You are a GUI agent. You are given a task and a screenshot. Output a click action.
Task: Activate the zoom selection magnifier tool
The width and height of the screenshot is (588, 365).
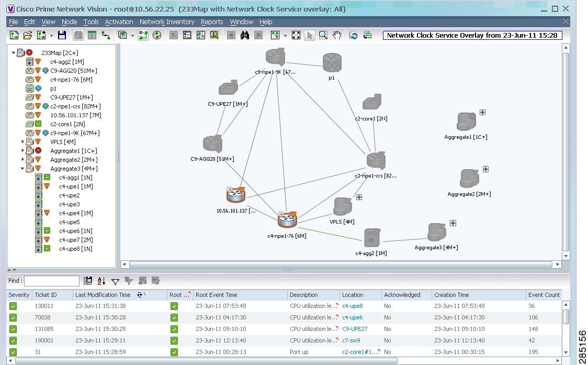coord(323,35)
